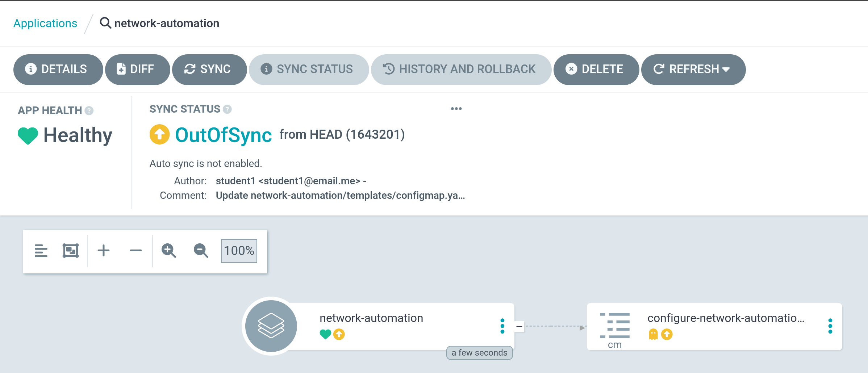Click the App Health help question icon
This screenshot has width=868, height=373.
point(89,111)
